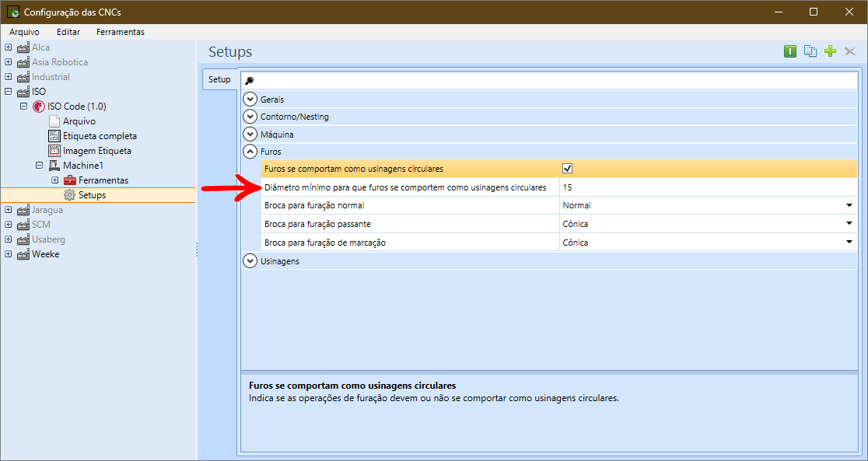Open 'Broca para furação passante' dropdown

(849, 224)
